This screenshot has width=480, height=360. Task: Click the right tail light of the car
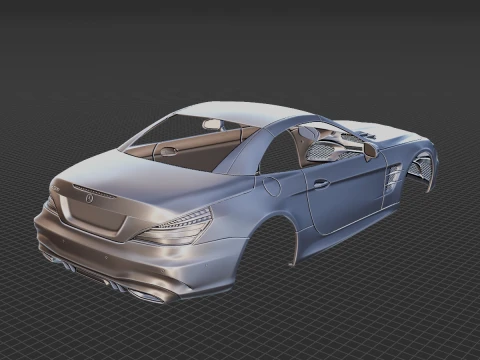pyautogui.click(x=175, y=227)
